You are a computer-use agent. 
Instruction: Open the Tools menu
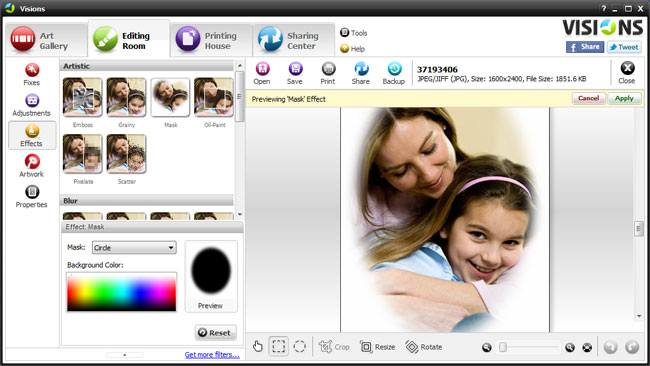click(x=354, y=33)
